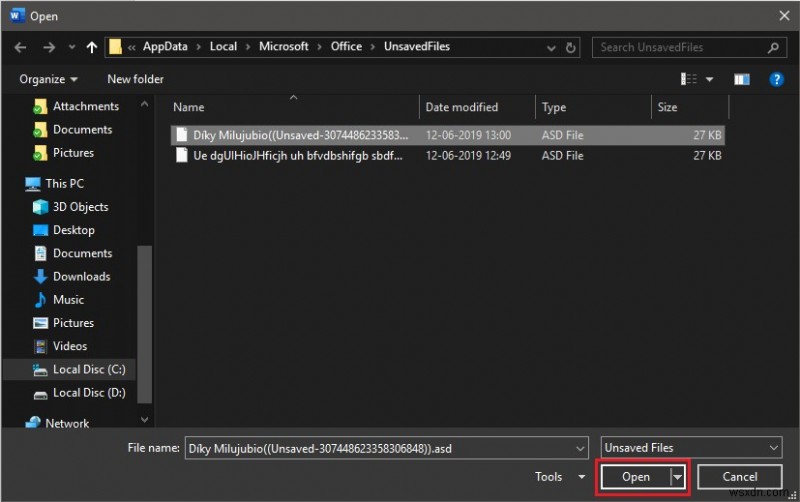The height and width of the screenshot is (502, 800).
Task: Expand the Open button split arrow
Action: click(x=677, y=478)
